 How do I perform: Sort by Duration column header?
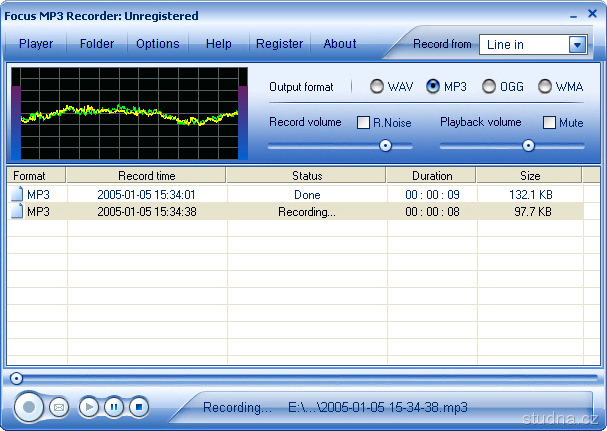432,175
